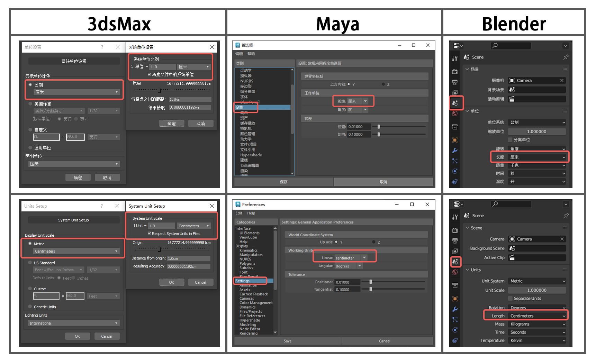Select Metric radio in English Units Setup
The height and width of the screenshot is (364, 596).
(x=30, y=244)
